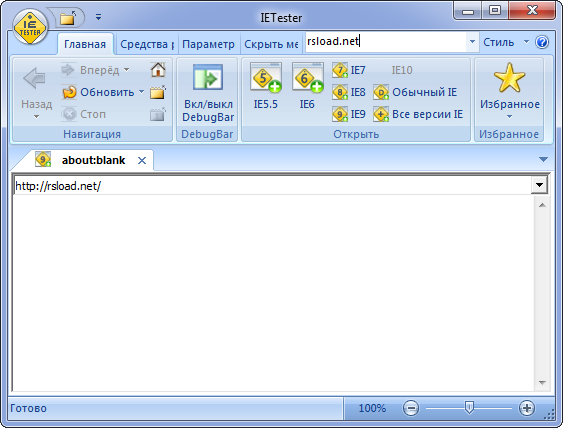563x428 pixels.
Task: Toggle the DebugBar with Вкл/выкл button
Action: click(208, 93)
